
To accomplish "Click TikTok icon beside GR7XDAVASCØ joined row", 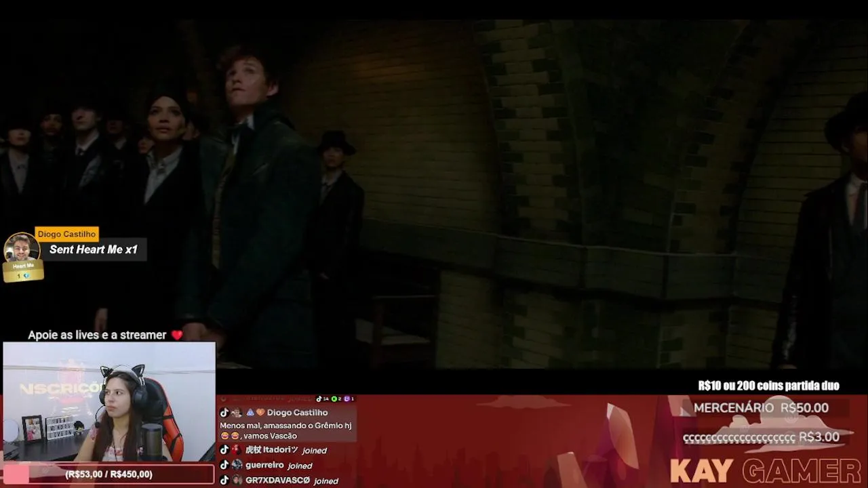I will click(x=224, y=480).
